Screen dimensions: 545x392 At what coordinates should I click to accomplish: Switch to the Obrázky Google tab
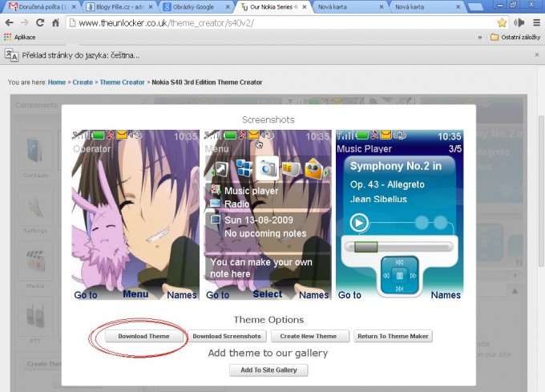click(196, 6)
